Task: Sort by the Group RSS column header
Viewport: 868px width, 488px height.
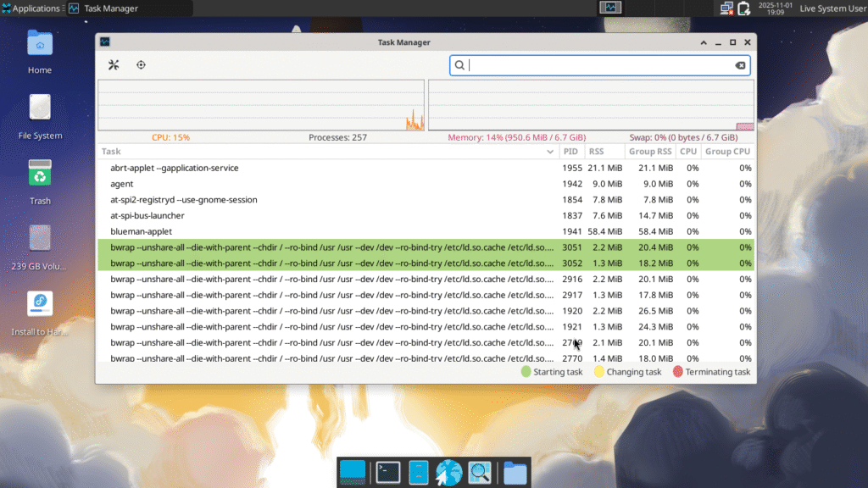Action: 651,152
